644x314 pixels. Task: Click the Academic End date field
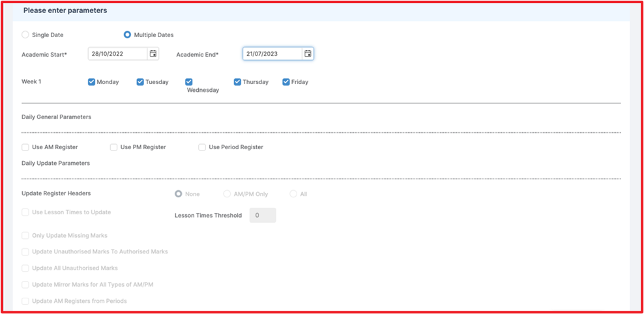click(272, 54)
